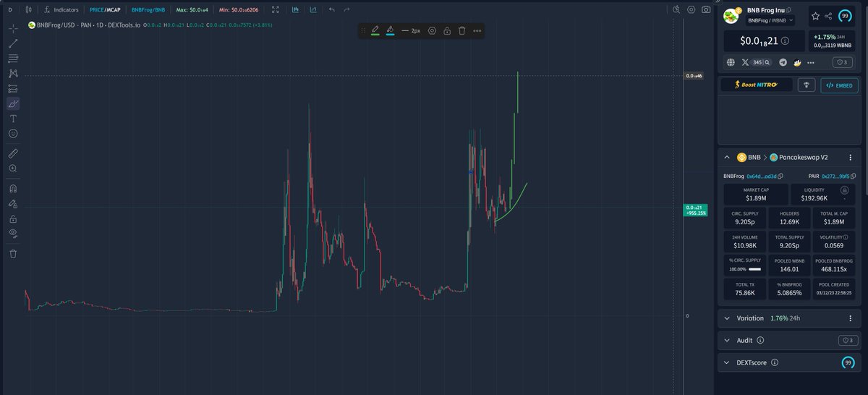Activate the zoom in tool
Image resolution: width=868 pixels, height=395 pixels.
pos(13,168)
